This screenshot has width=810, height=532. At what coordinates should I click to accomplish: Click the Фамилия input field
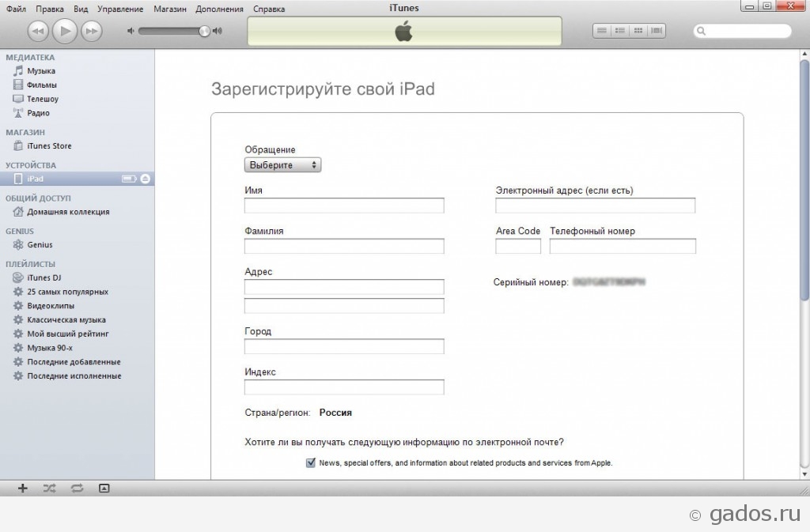[x=344, y=246]
